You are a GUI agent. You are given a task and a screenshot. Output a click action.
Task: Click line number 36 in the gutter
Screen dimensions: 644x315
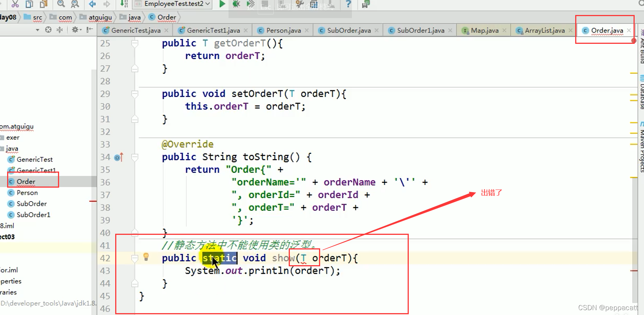(105, 182)
